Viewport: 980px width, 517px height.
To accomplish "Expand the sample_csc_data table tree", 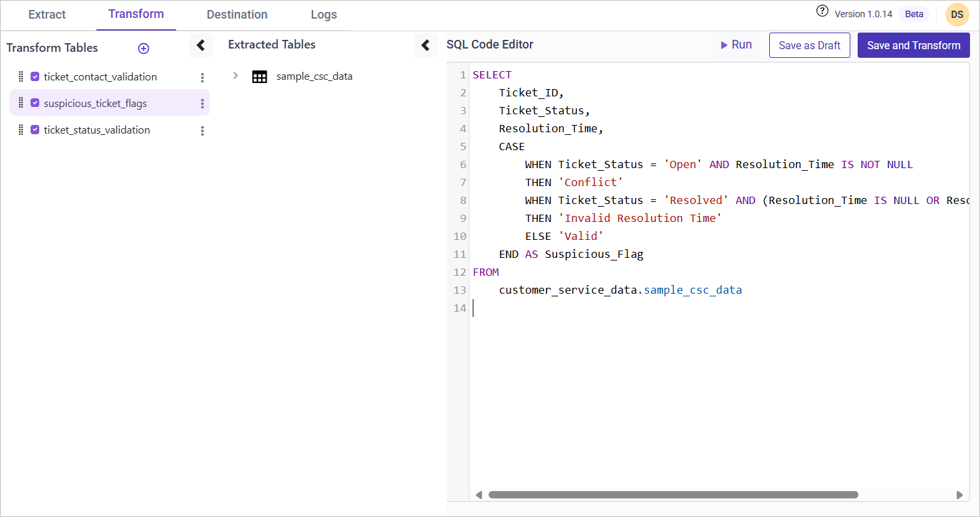I will click(x=235, y=76).
